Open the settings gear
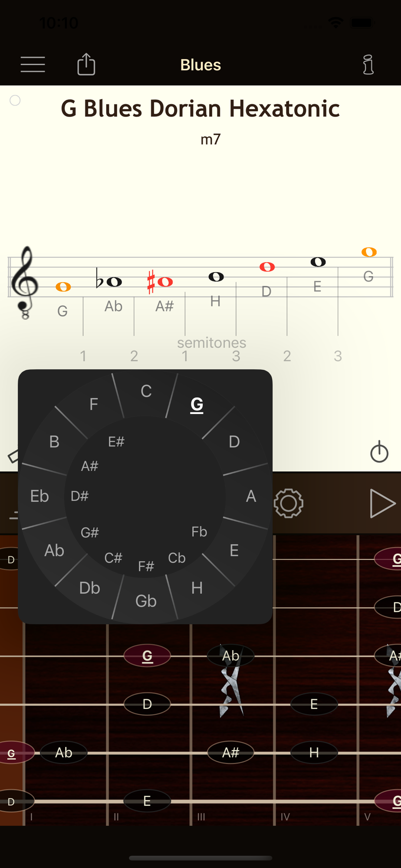401x868 pixels. [289, 503]
